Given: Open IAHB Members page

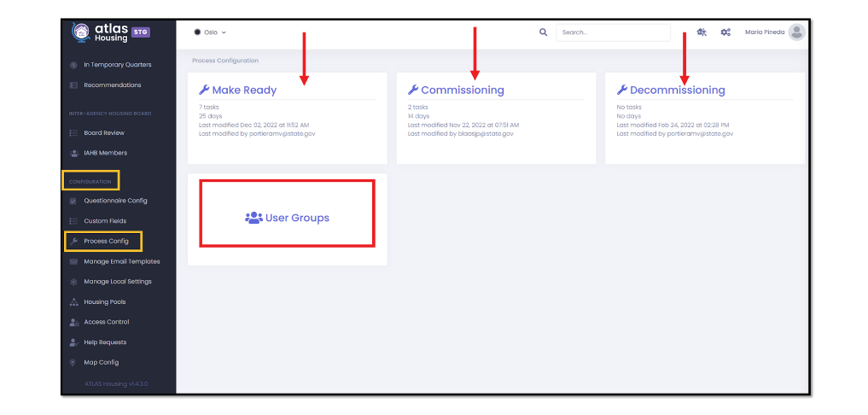Looking at the screenshot, I should point(105,153).
